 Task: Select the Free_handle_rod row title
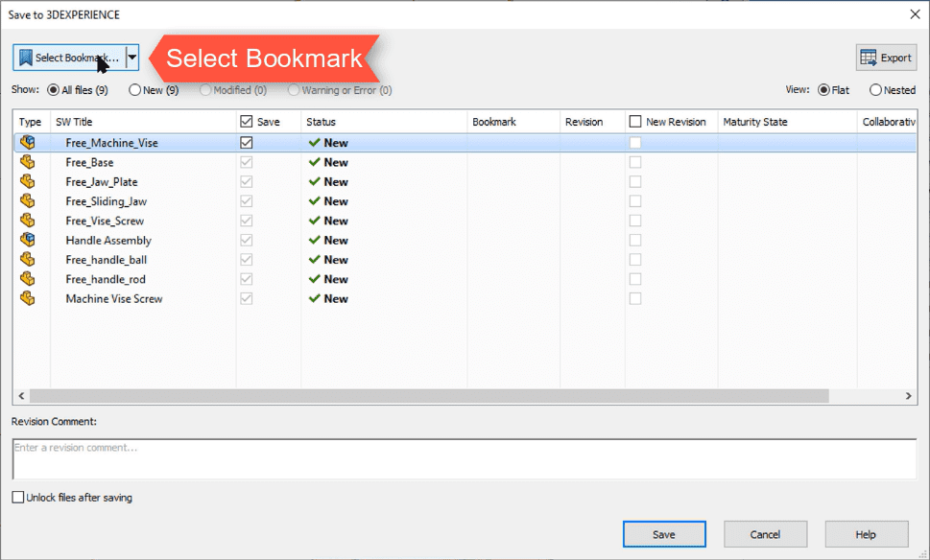(x=106, y=279)
